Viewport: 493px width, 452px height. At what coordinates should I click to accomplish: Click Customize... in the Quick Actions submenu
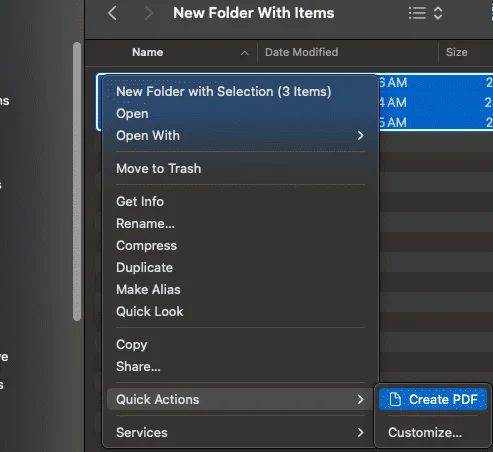tap(425, 432)
